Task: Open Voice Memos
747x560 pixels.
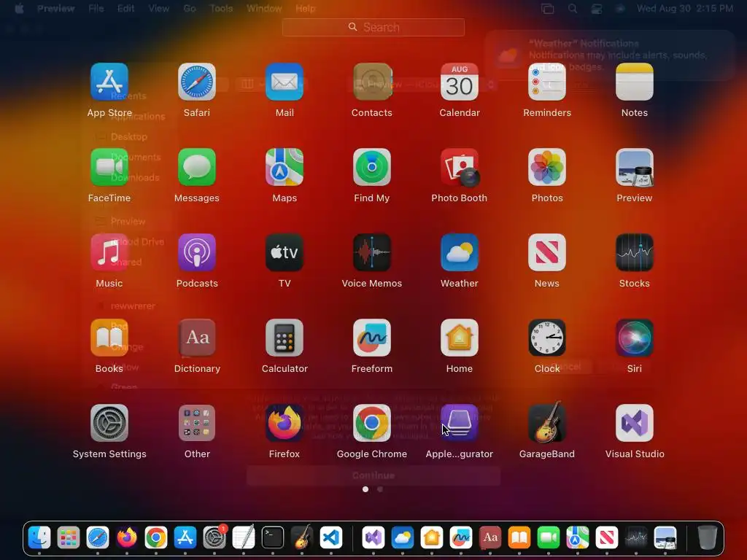Action: (x=372, y=252)
